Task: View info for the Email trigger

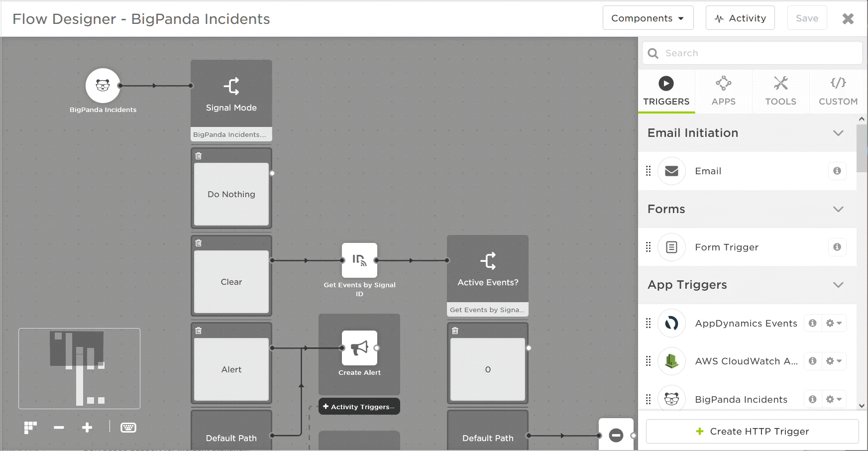Action: click(837, 171)
